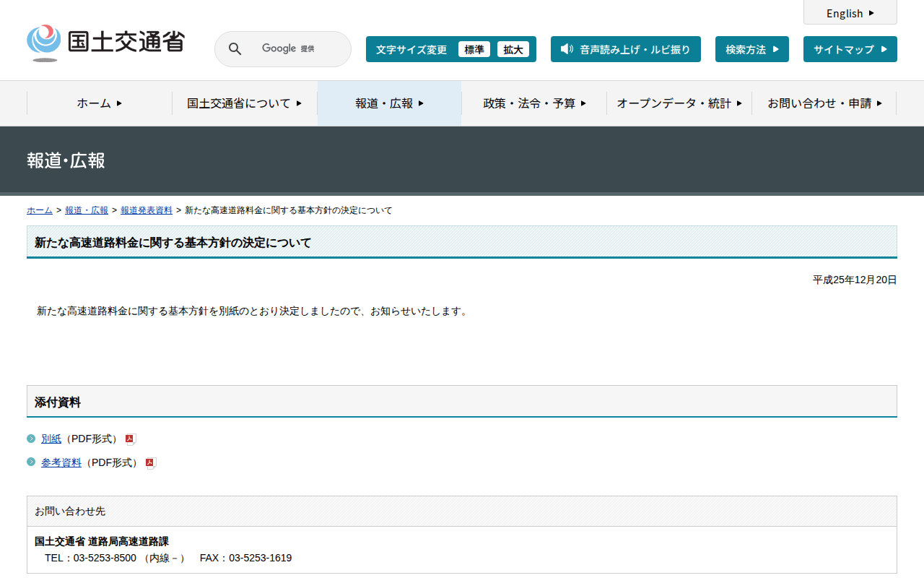Image resolution: width=924 pixels, height=578 pixels.
Task: Go to 報道発表資料 in breadcrumb
Action: [x=147, y=210]
